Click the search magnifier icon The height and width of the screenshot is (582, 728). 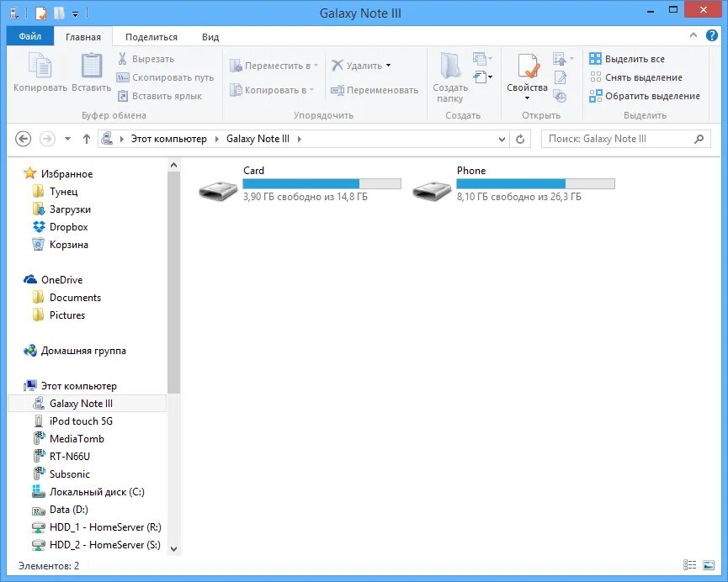click(699, 139)
